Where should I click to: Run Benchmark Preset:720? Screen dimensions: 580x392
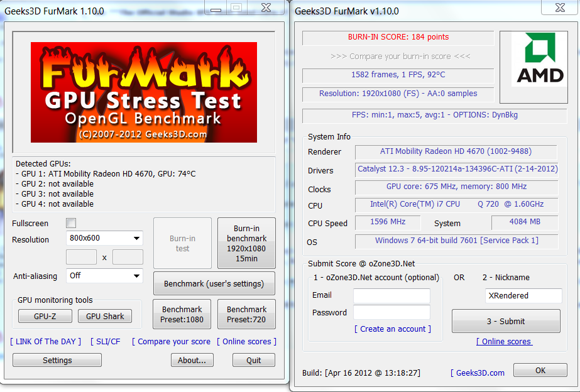(x=246, y=314)
